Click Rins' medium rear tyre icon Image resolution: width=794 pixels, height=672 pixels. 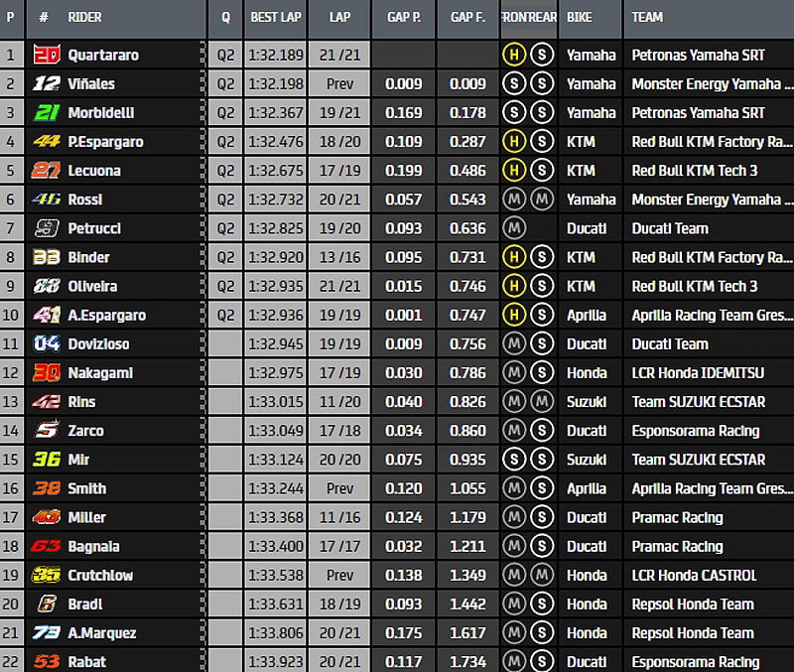541,401
